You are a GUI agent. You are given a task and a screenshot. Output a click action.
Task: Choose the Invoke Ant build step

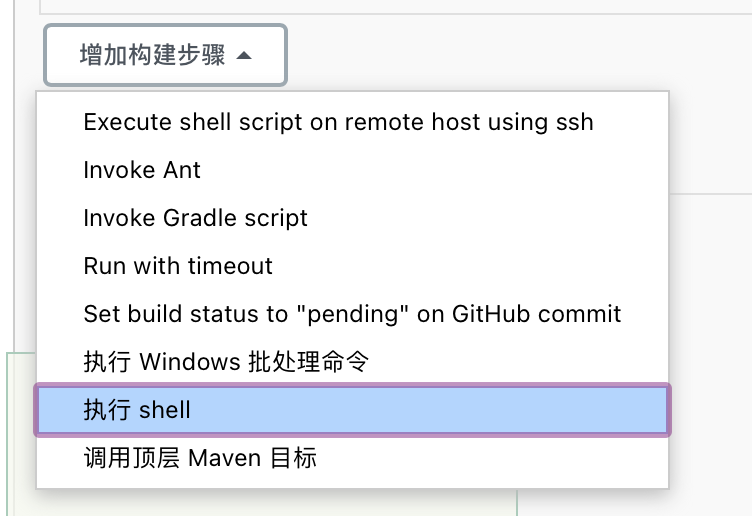click(352, 170)
